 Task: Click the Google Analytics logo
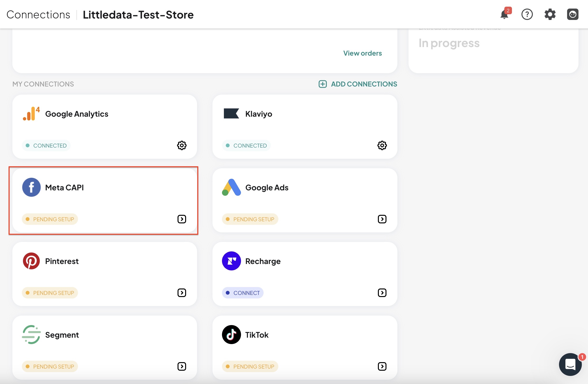coord(31,114)
